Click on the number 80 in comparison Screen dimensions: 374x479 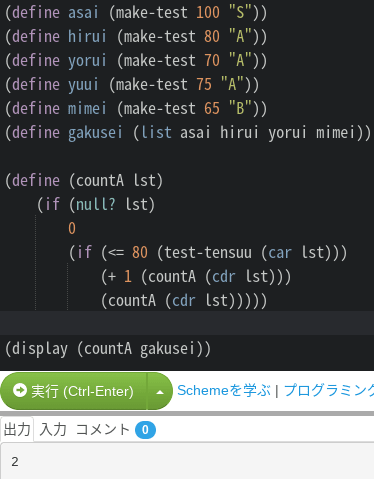point(140,252)
